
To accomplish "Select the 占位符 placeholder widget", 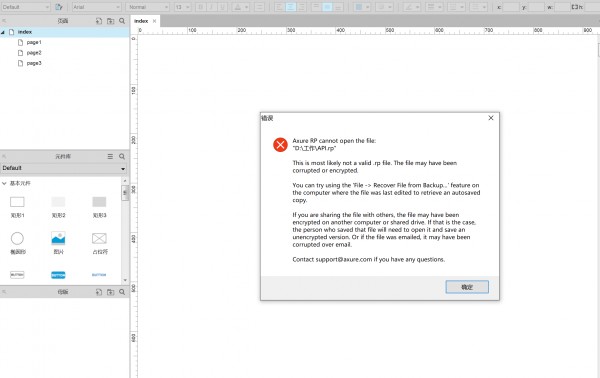I will click(99, 243).
